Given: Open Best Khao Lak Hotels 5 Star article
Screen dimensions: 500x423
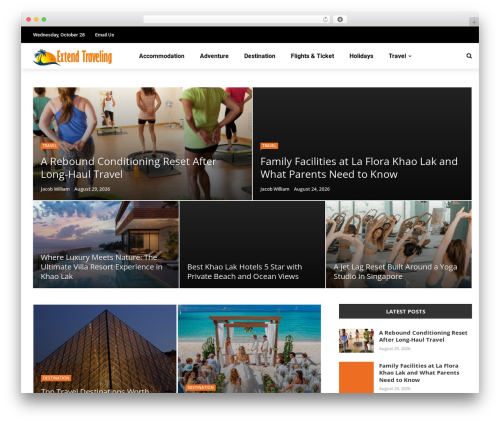Looking at the screenshot, I should tap(245, 271).
